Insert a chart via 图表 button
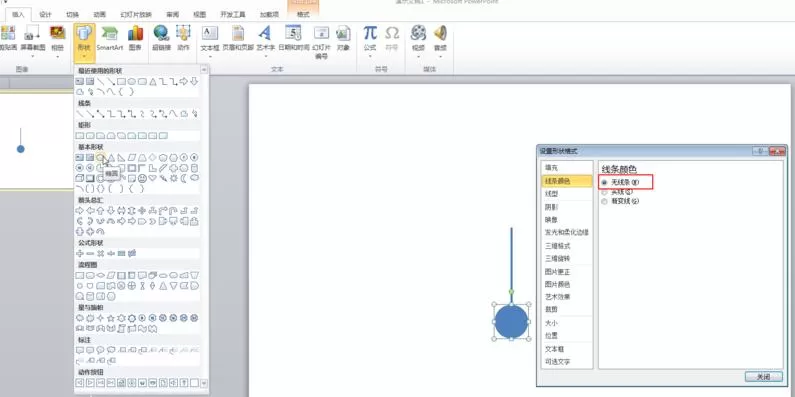The width and height of the screenshot is (795, 397). coord(135,38)
